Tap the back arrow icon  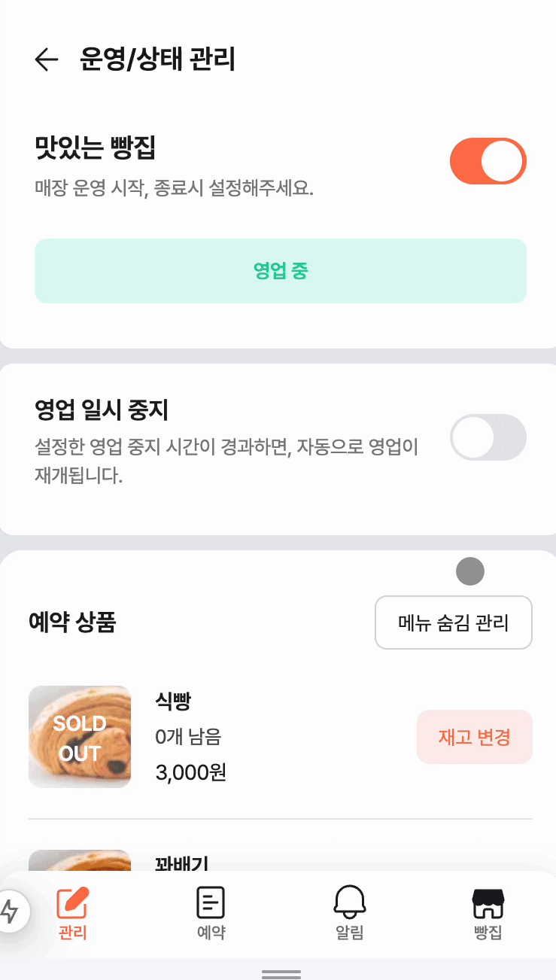click(47, 59)
